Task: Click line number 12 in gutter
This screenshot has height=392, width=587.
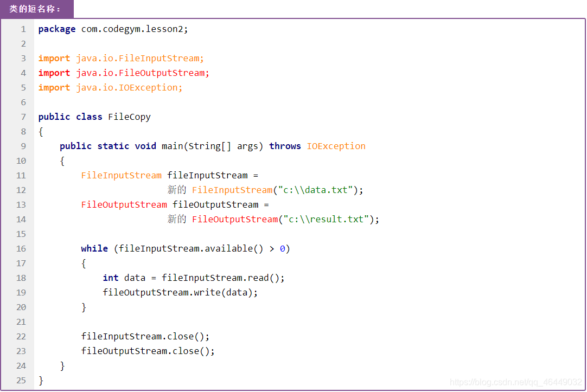Action: point(21,190)
